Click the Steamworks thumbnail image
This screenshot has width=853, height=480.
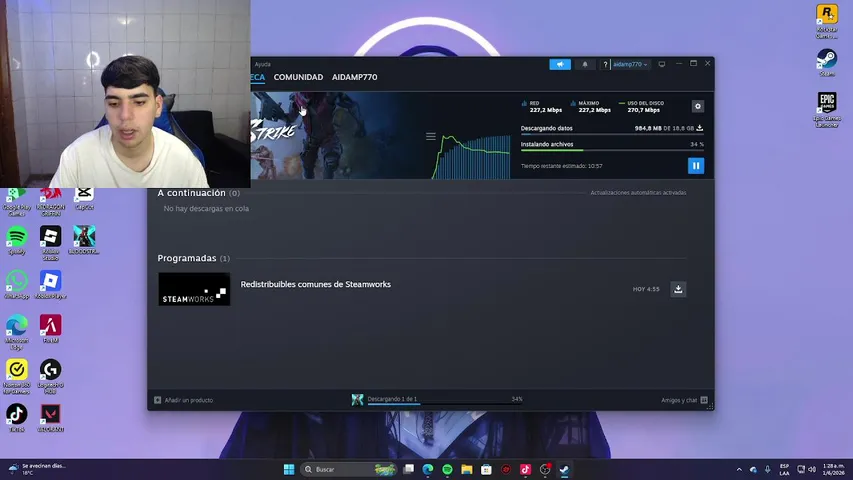[194, 289]
